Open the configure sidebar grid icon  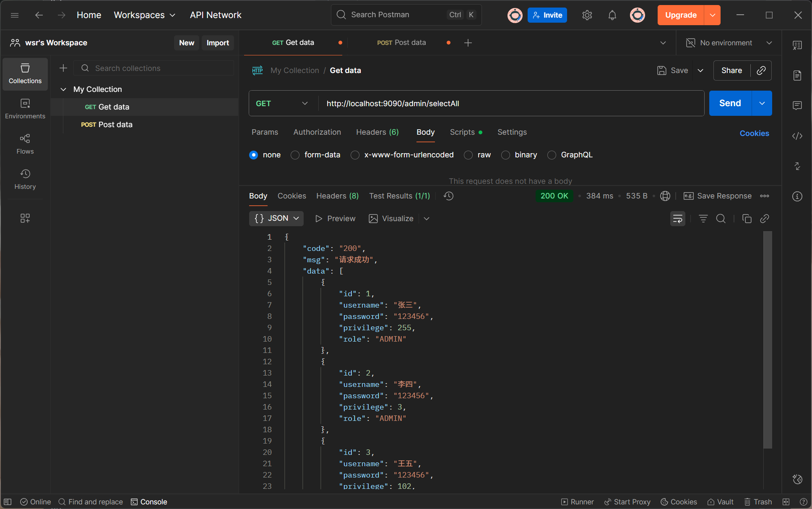(25, 218)
